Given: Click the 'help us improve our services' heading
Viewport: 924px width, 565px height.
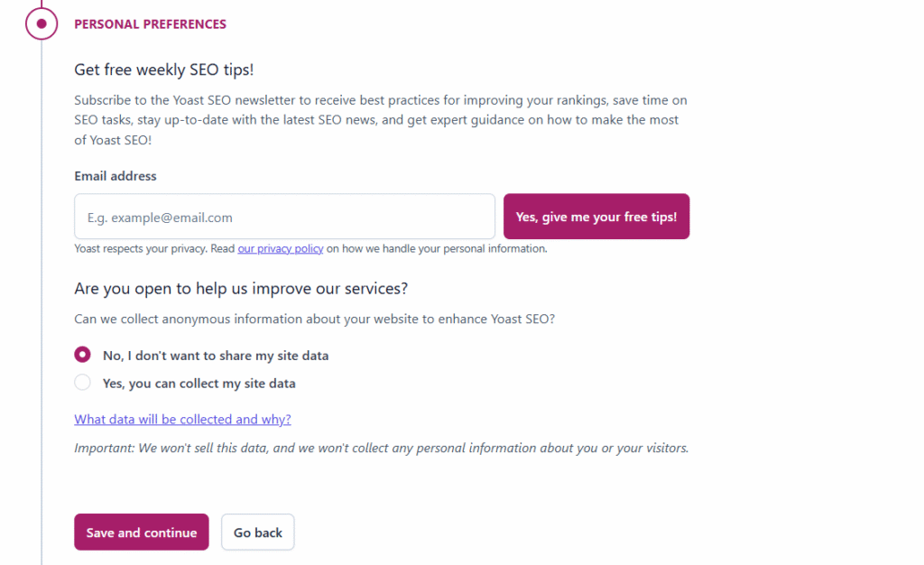Looking at the screenshot, I should [241, 289].
